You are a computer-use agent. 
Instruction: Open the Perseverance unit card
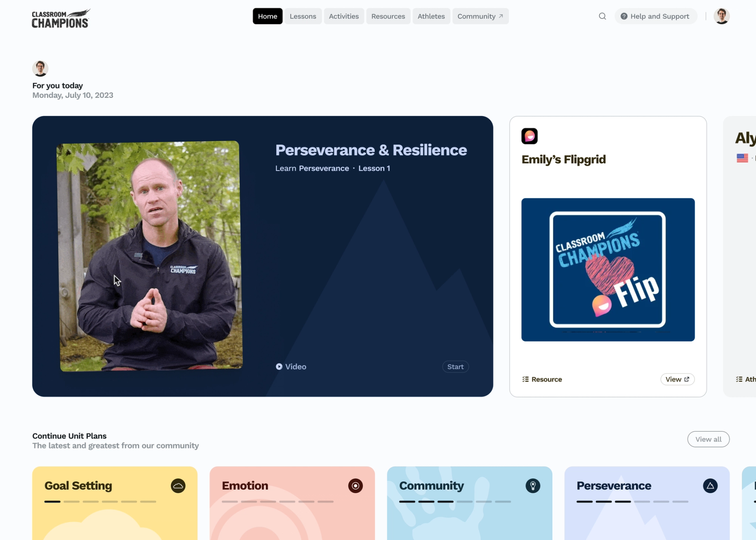coord(647,503)
